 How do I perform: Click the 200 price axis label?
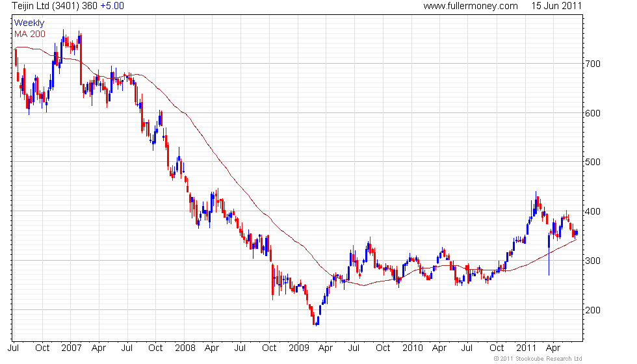(x=593, y=311)
